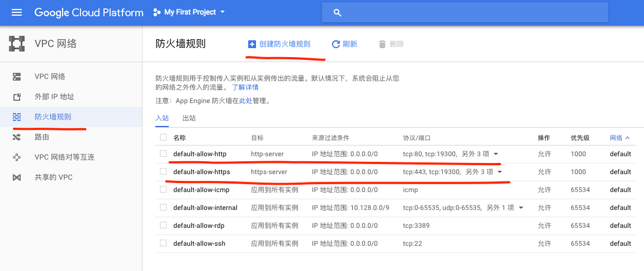The image size is (644, 271).
Task: Toggle the select-all checkbox in table header
Action: 163,137
